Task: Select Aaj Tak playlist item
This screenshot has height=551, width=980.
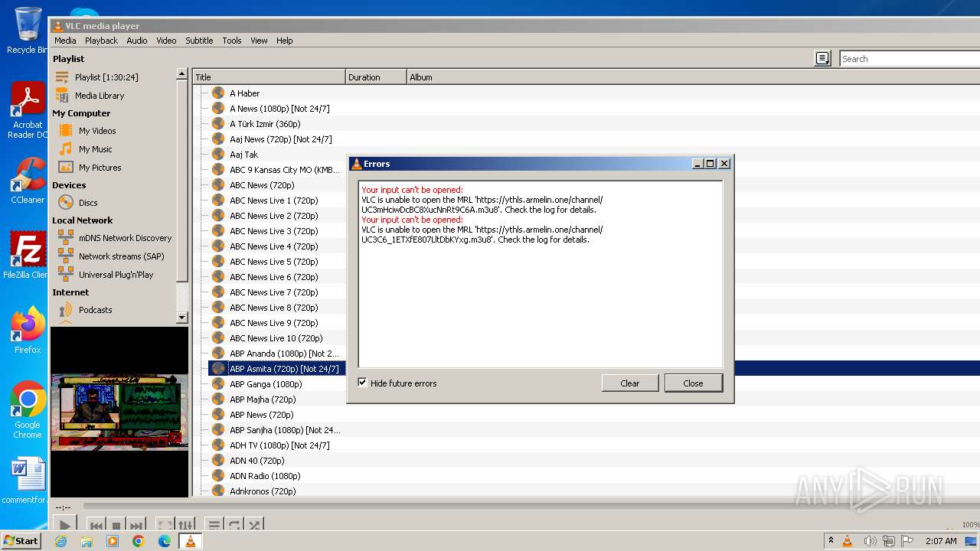Action: coord(244,155)
